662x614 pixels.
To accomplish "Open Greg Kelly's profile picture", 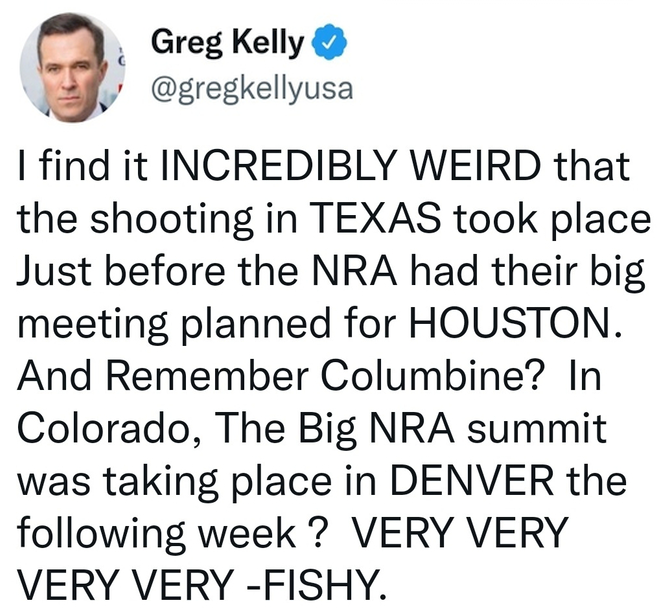I will coord(73,68).
